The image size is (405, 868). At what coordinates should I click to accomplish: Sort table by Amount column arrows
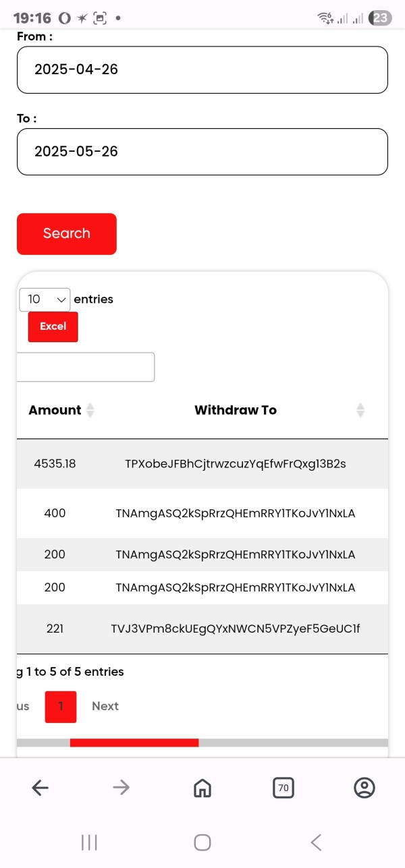tap(90, 410)
